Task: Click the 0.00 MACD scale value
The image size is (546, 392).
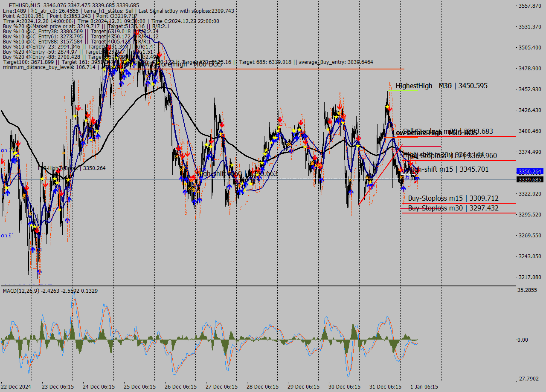Action: click(523, 340)
